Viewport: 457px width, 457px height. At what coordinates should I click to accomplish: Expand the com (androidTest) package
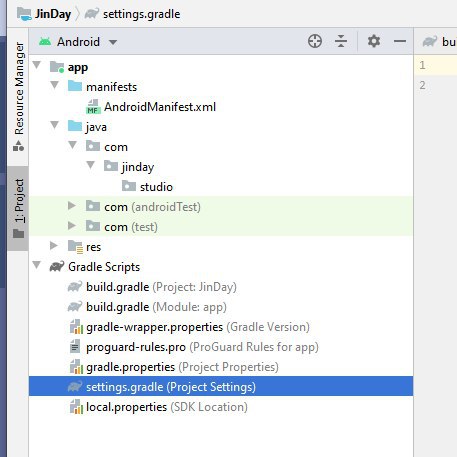coord(72,206)
